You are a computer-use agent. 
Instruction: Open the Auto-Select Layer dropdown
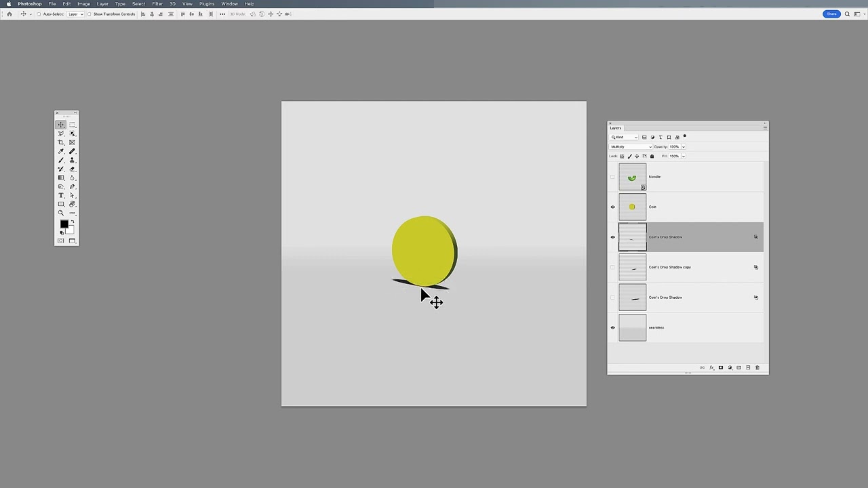click(75, 14)
